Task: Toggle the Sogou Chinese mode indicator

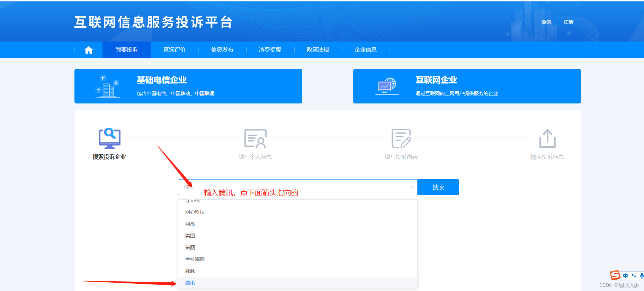Action: (625, 276)
